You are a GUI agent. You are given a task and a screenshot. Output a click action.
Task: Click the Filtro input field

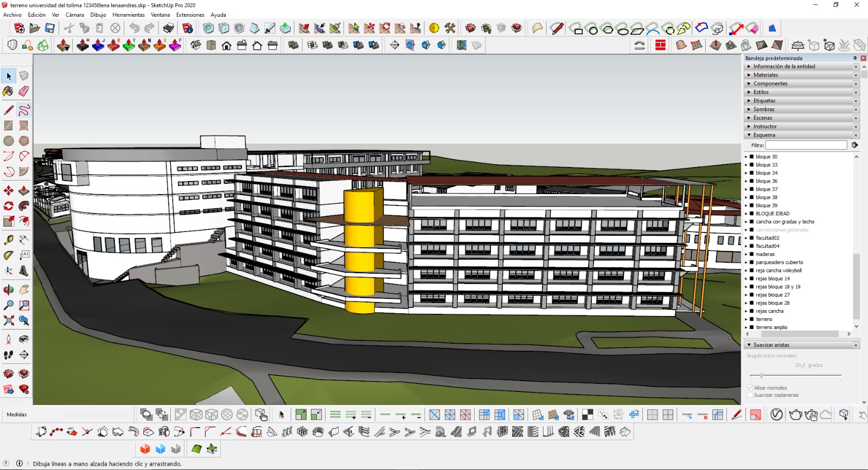coord(806,145)
